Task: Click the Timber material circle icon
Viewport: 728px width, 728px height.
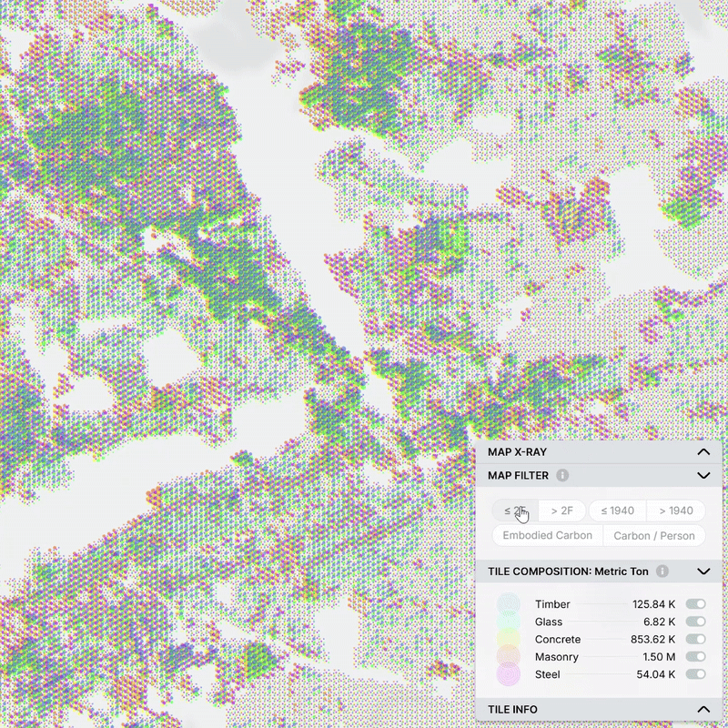Action: tap(508, 604)
